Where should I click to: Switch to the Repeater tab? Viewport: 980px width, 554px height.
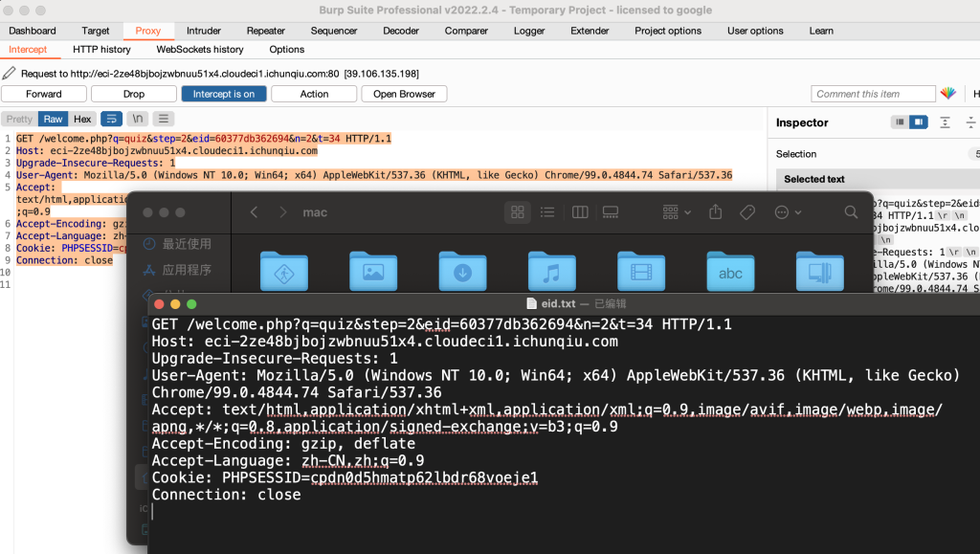click(266, 31)
